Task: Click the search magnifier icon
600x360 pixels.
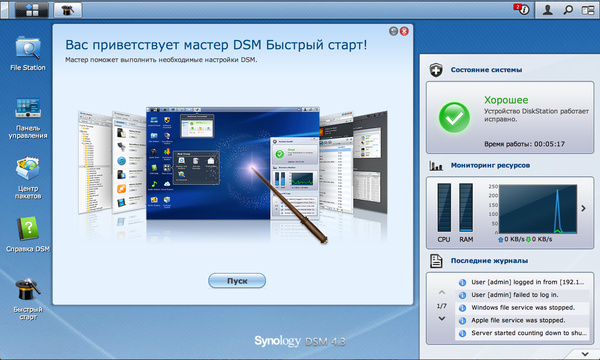Action: click(x=568, y=10)
